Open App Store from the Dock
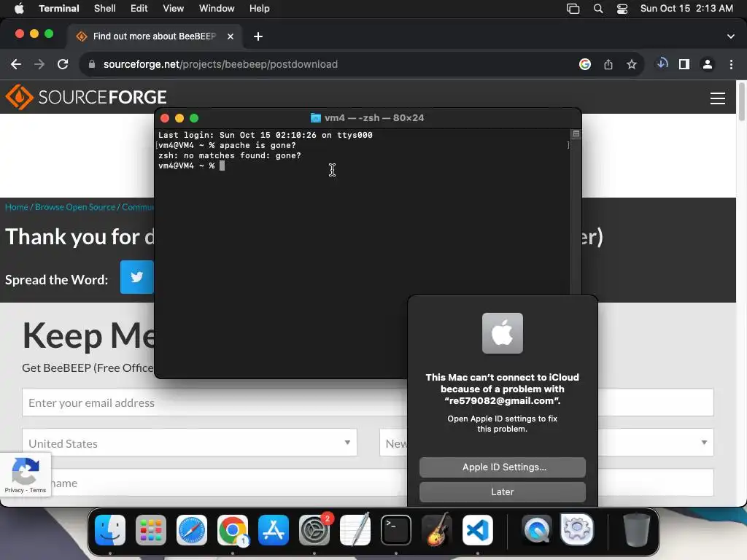The width and height of the screenshot is (747, 560). click(274, 530)
